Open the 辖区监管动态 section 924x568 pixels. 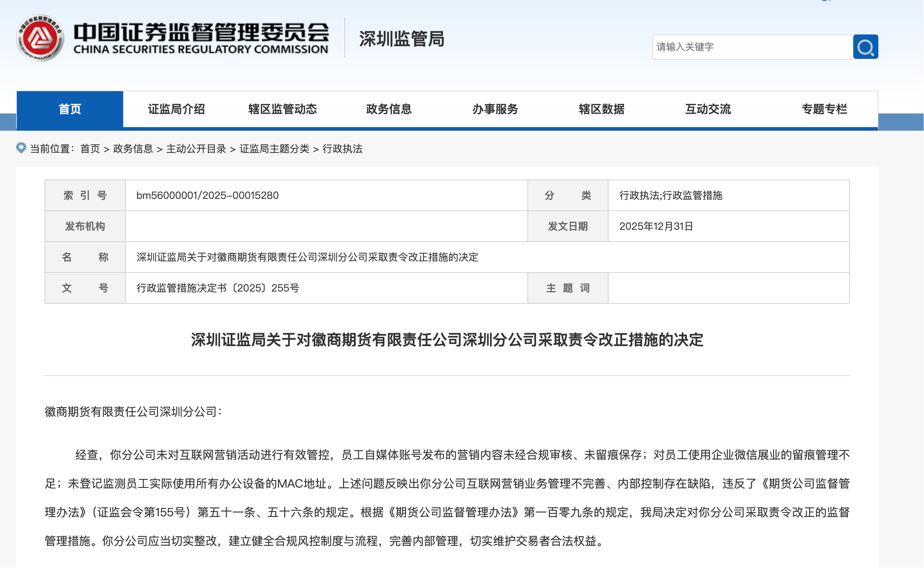(x=284, y=109)
